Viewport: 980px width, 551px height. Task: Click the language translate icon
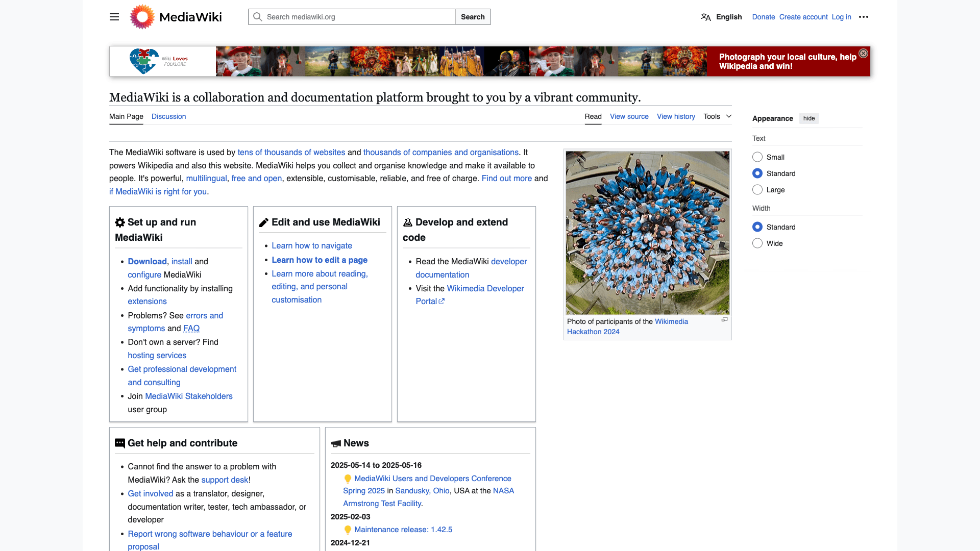(705, 17)
